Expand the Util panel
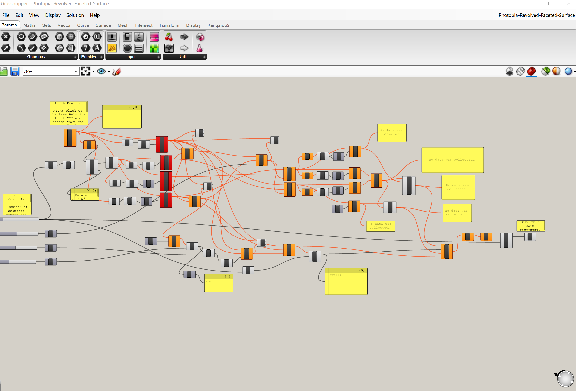The width and height of the screenshot is (576, 392). point(204,57)
